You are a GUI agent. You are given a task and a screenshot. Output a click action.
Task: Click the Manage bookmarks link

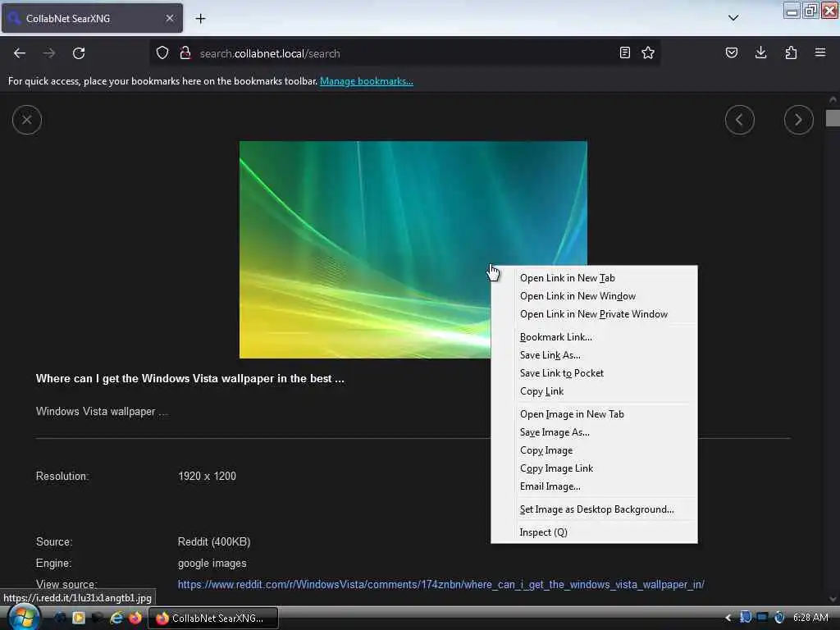click(367, 81)
